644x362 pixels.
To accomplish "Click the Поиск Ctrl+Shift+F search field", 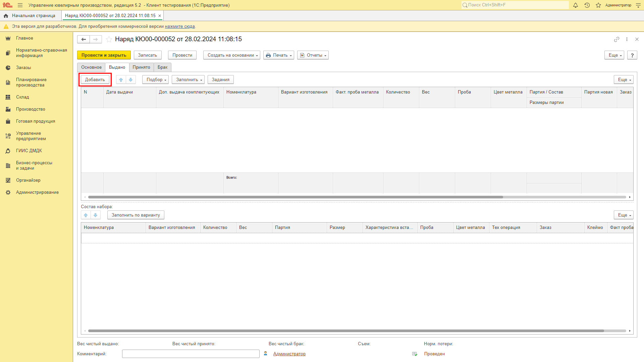I will (515, 5).
